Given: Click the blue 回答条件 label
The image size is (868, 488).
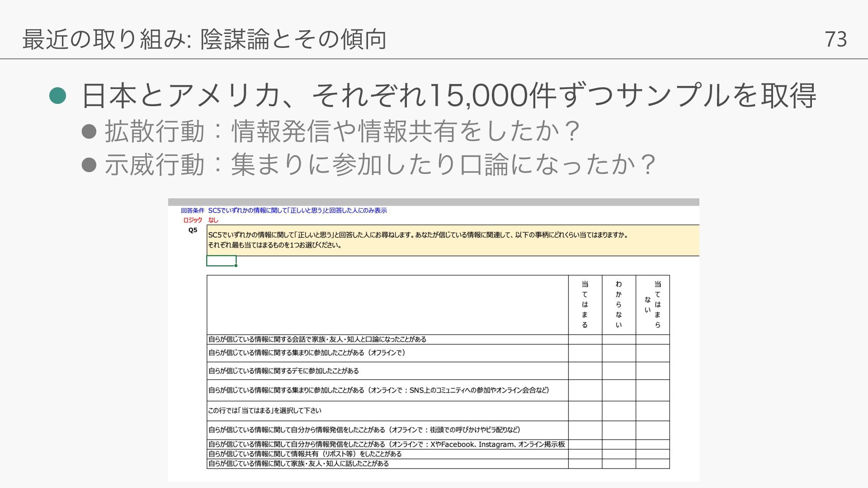Looking at the screenshot, I should tap(193, 211).
